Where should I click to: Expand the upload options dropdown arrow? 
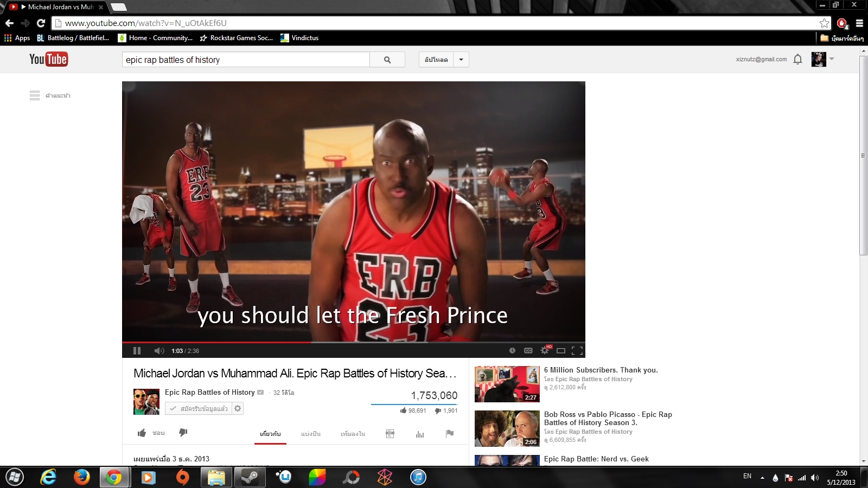coord(461,60)
